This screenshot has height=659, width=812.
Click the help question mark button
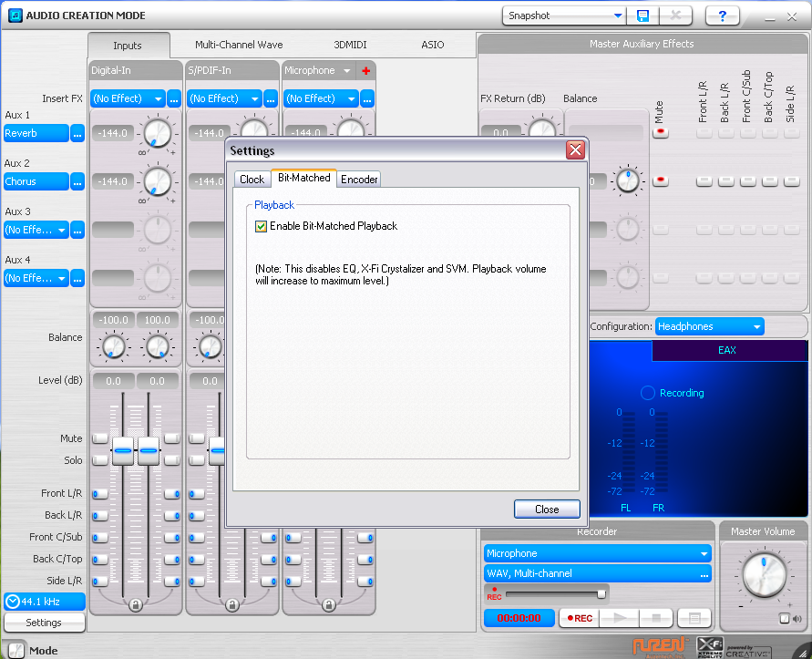723,15
